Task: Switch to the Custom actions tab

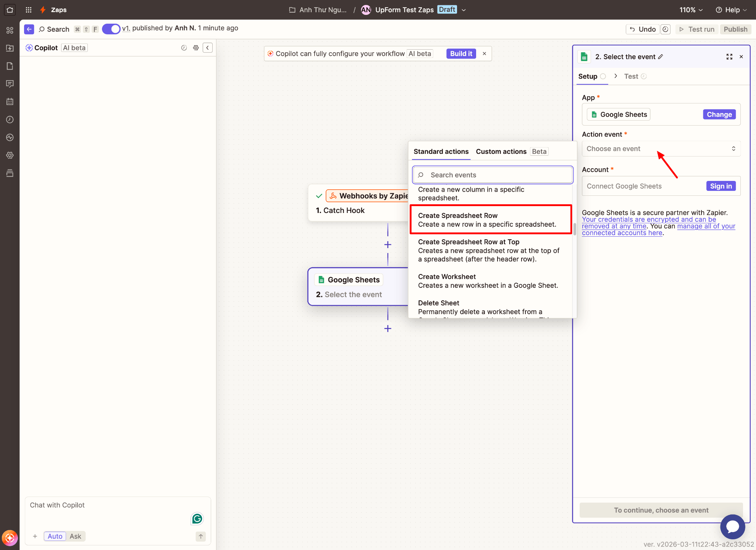Action: coord(501,152)
